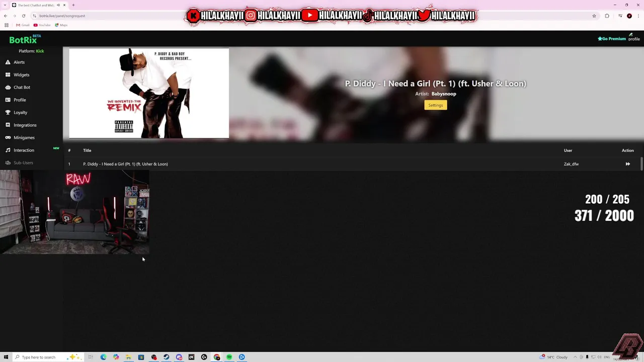Open Steam from the taskbar

coord(166,357)
